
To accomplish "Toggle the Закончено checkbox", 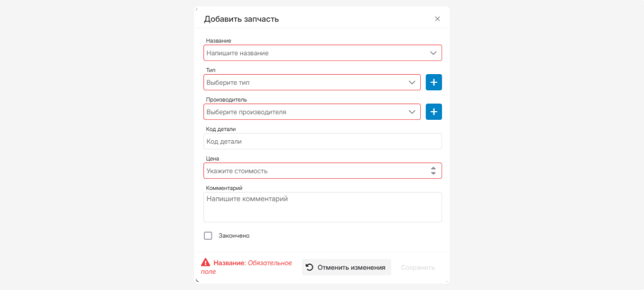I will [208, 236].
